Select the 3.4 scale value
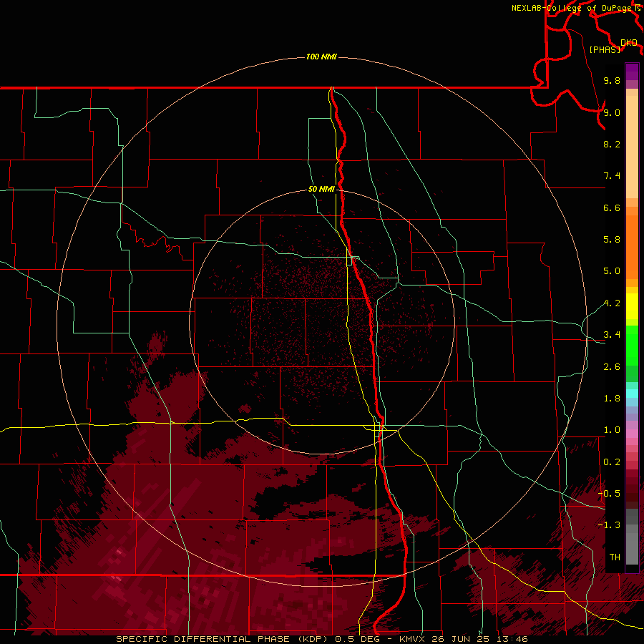This screenshot has width=644, height=644. [x=612, y=335]
